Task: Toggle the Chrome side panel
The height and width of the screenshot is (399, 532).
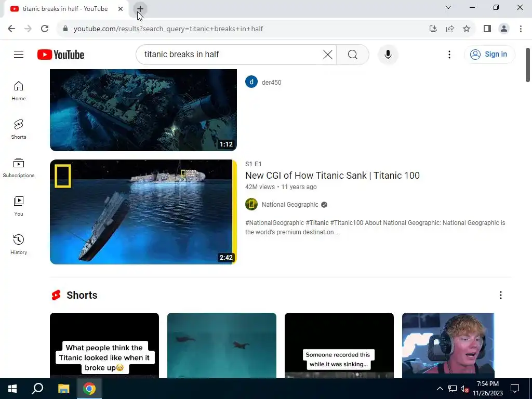Action: [487, 29]
